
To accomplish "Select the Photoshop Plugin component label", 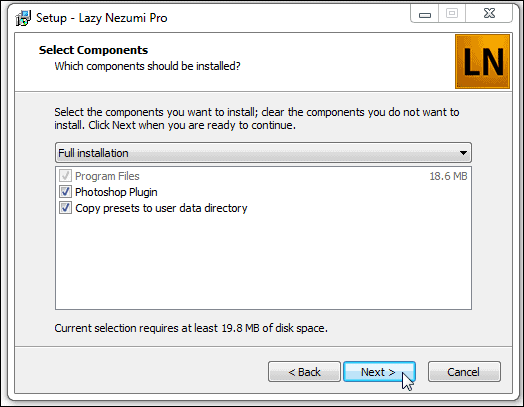I will click(116, 192).
